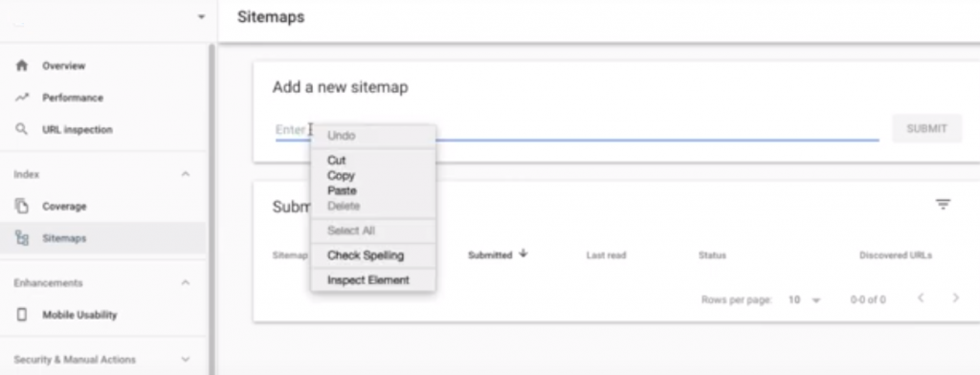Collapse the Enhancements section
The height and width of the screenshot is (375, 980).
(x=185, y=283)
